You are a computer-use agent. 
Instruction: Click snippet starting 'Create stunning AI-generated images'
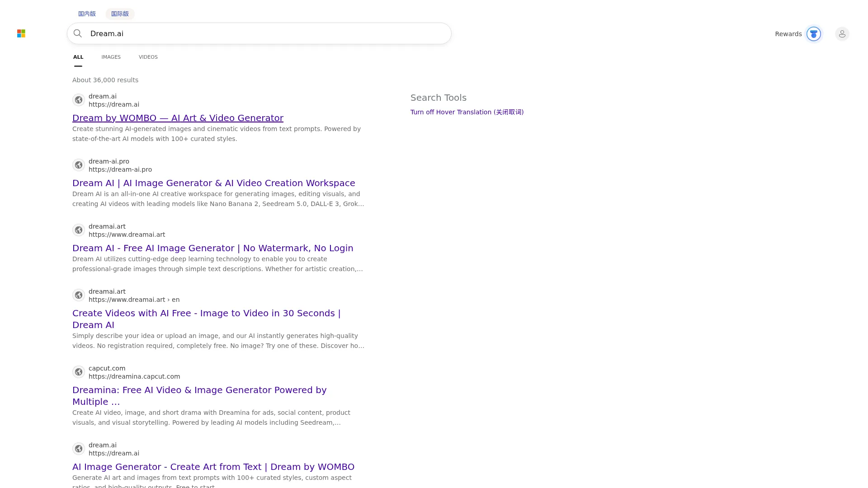(x=217, y=134)
